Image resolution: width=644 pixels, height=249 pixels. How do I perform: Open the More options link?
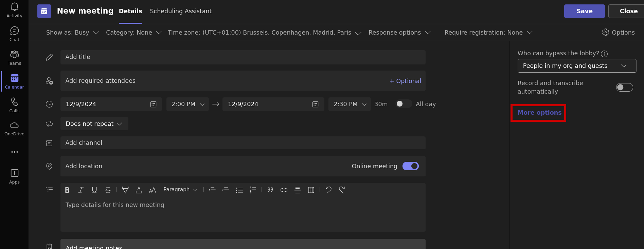[539, 113]
